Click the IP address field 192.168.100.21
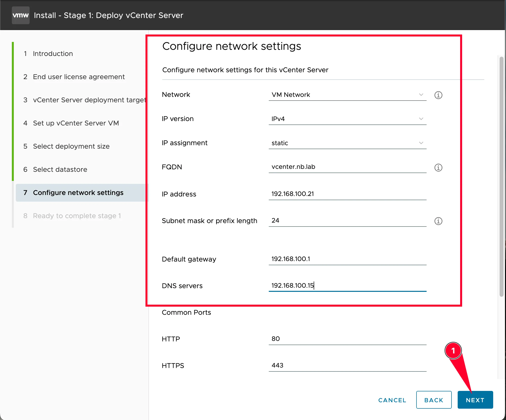 347,194
